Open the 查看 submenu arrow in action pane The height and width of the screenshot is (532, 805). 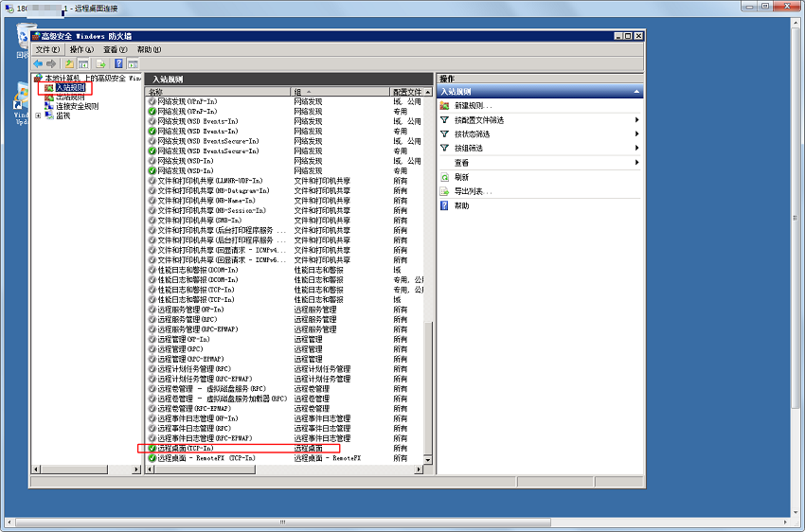pyautogui.click(x=636, y=163)
